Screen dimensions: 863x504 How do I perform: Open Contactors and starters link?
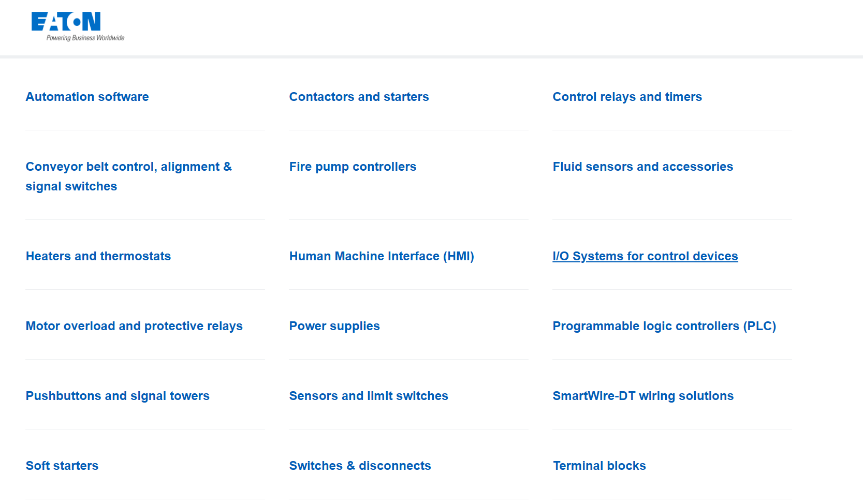(359, 97)
